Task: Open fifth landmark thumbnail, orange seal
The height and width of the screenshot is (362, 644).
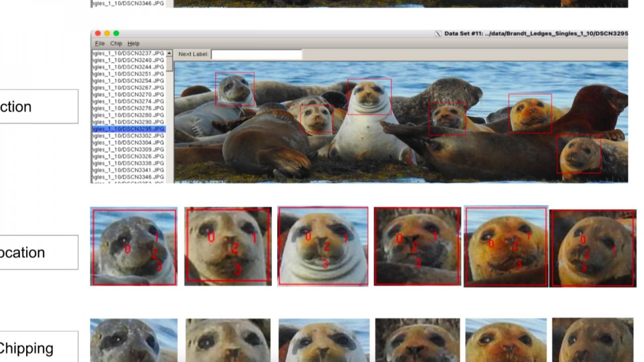Action: pos(506,246)
